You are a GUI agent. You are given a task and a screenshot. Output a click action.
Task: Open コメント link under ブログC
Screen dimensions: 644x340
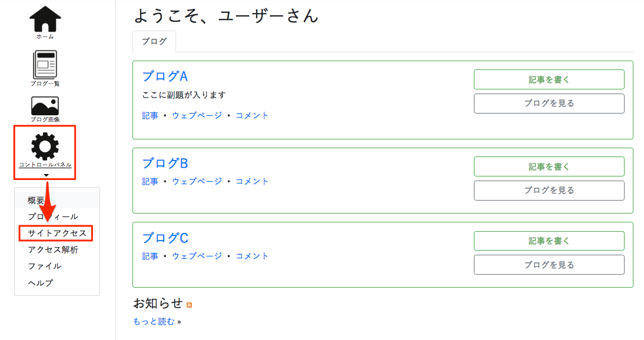(x=252, y=256)
